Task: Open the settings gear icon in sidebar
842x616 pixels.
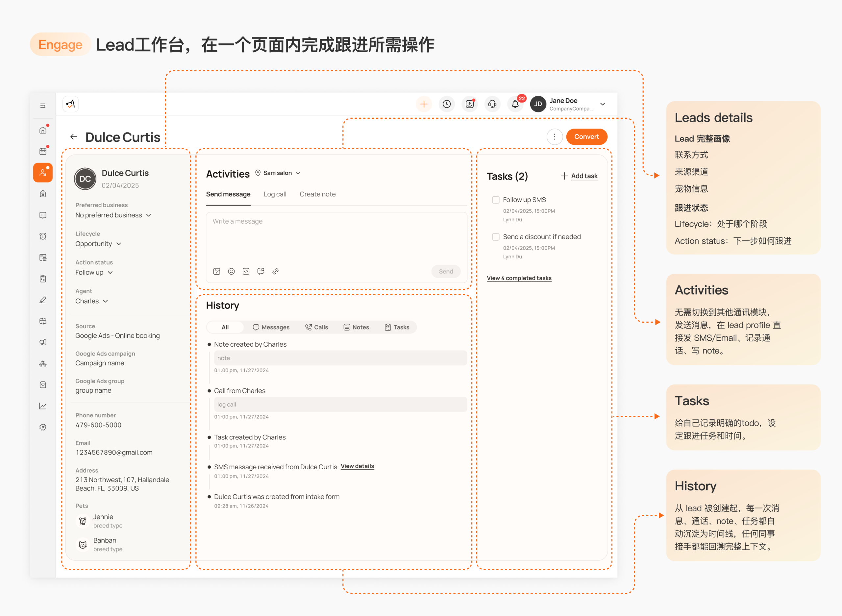Action: point(43,427)
